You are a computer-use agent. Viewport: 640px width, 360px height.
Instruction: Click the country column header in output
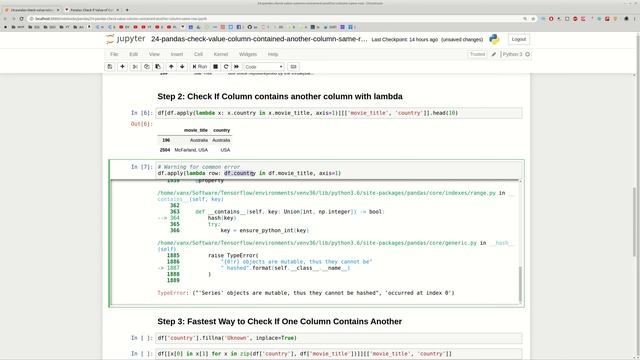tap(222, 130)
